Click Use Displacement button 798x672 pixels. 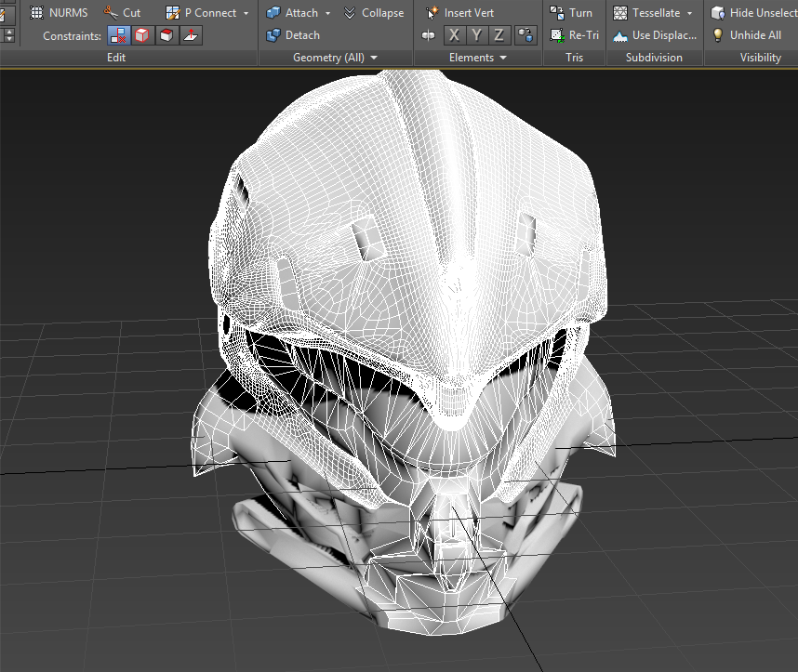655,35
